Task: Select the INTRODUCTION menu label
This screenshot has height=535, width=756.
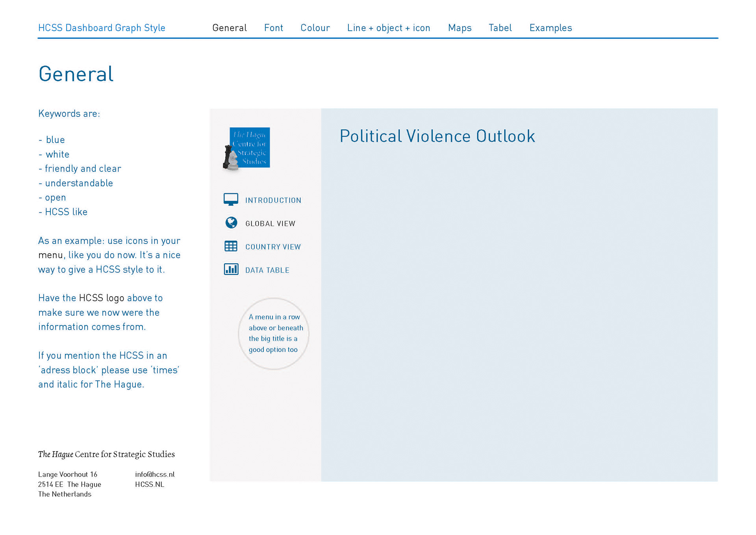Action: [x=273, y=200]
